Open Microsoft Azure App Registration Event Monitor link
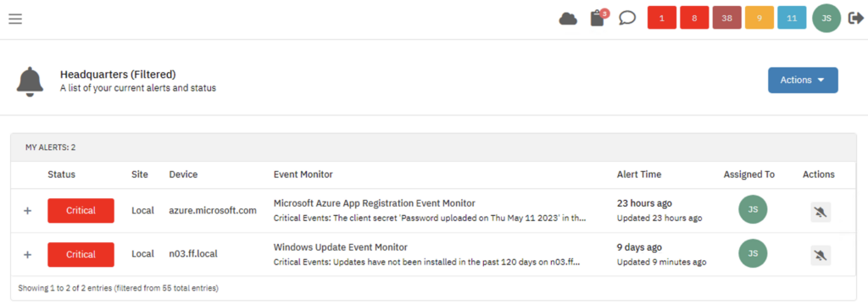Screen dimensions: 868x305 tap(374, 203)
